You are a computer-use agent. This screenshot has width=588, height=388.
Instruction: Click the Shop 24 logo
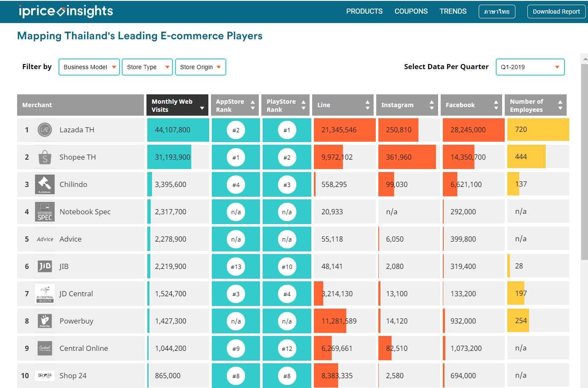(x=45, y=376)
